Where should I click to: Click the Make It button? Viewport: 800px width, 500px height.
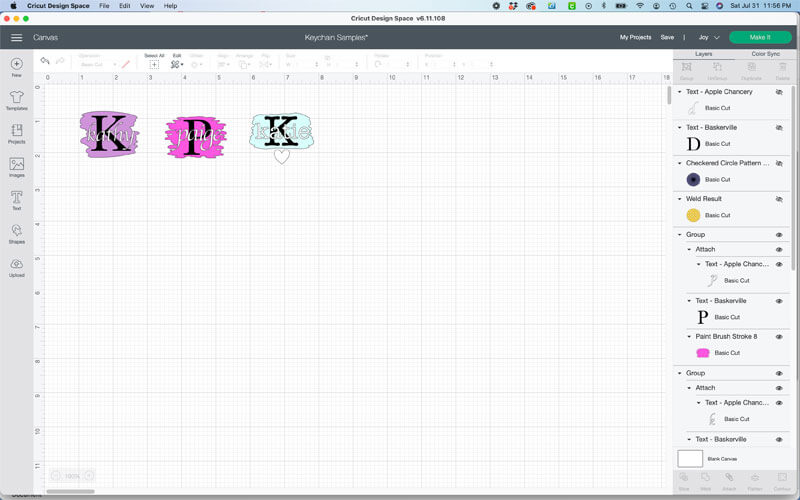pos(760,37)
